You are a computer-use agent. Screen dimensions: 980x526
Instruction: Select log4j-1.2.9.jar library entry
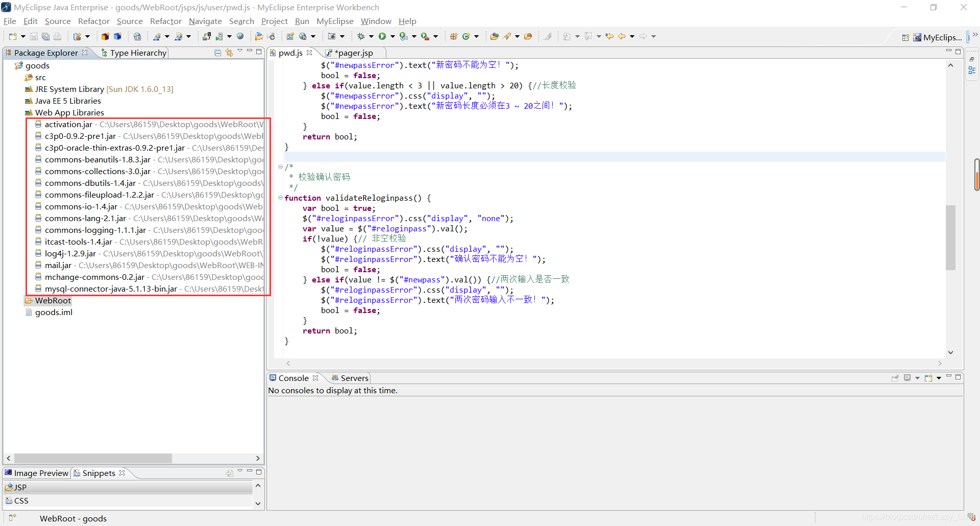pyautogui.click(x=70, y=253)
